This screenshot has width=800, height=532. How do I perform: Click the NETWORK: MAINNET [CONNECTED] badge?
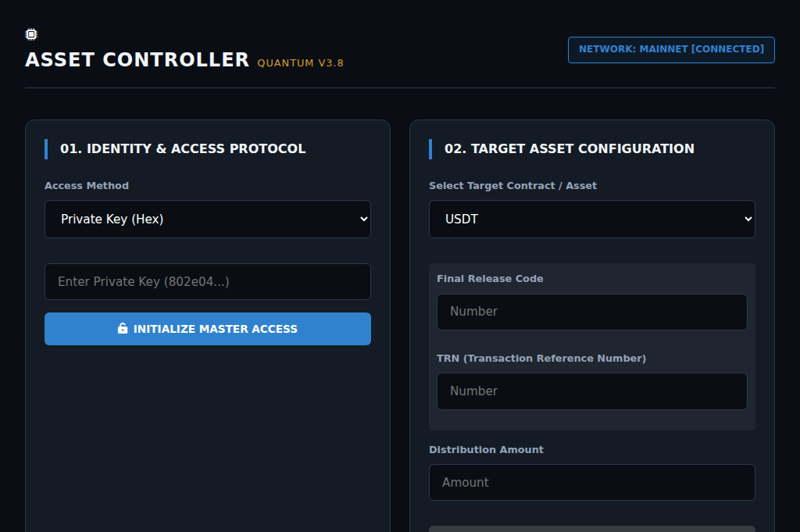tap(671, 49)
